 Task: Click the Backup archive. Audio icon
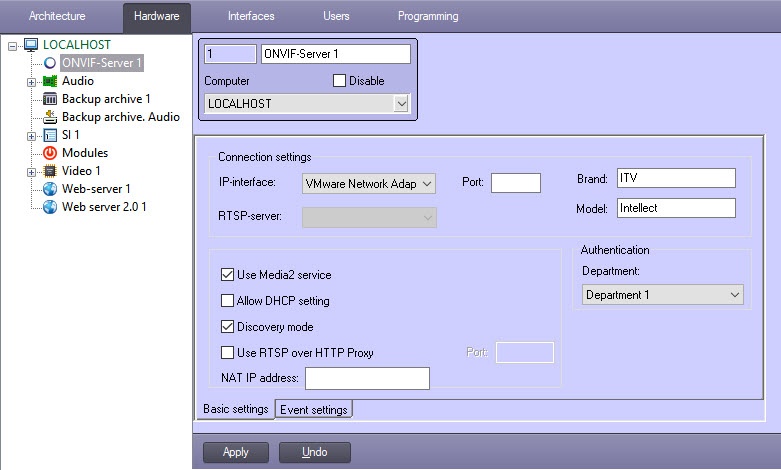point(50,117)
